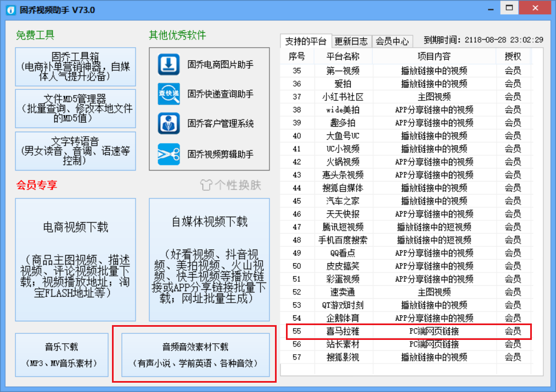Click the shirt icon for 个性换肤
Screen dimensions: 556x392
206,185
